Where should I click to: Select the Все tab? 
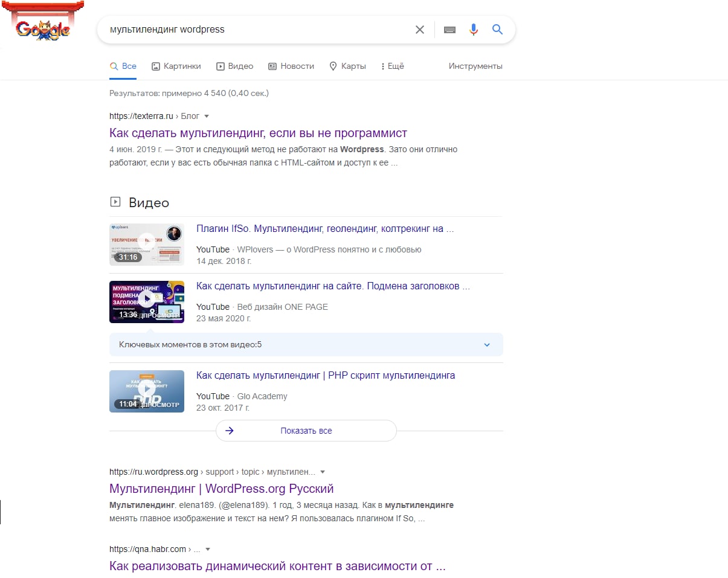click(123, 66)
